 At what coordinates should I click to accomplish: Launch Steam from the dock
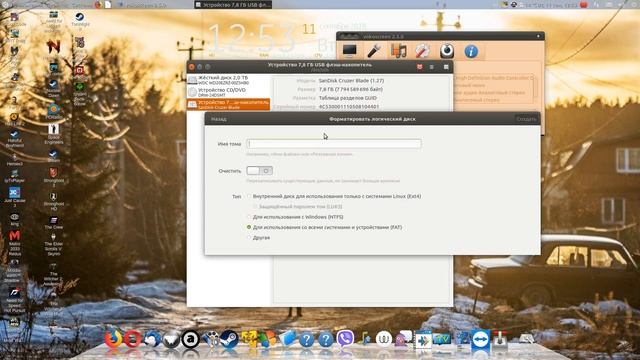tap(229, 339)
